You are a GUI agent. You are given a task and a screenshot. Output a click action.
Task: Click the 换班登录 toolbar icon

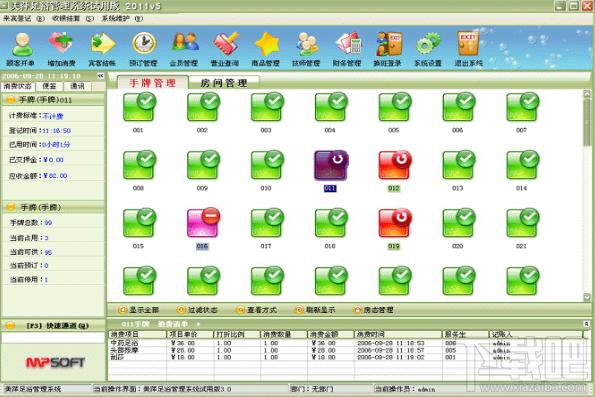tap(387, 49)
